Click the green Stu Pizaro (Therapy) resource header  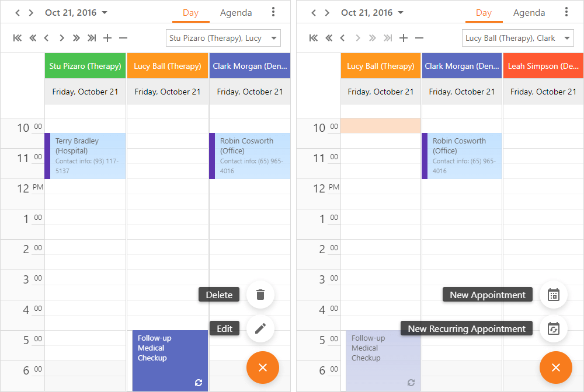click(85, 66)
